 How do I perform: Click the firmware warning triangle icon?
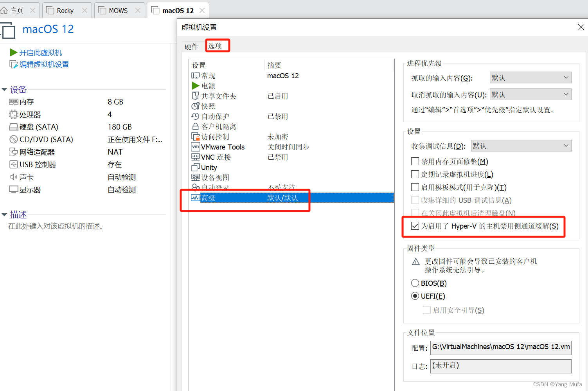(416, 261)
